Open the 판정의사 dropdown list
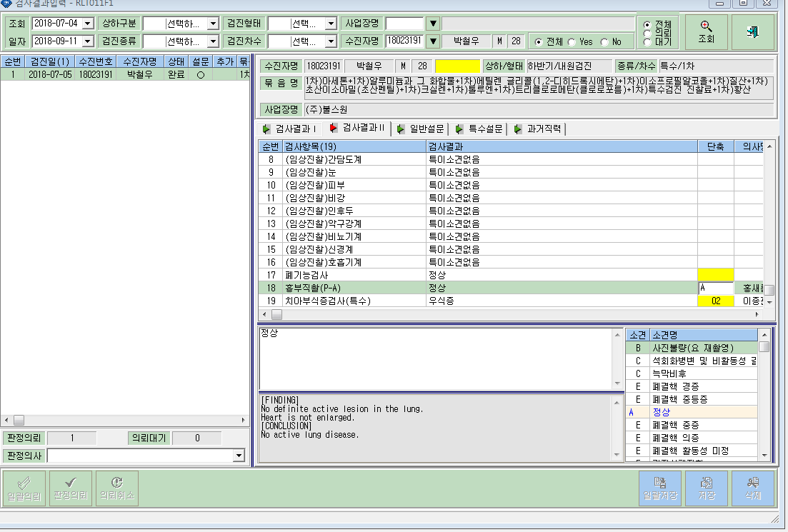This screenshot has width=788, height=532. point(239,456)
